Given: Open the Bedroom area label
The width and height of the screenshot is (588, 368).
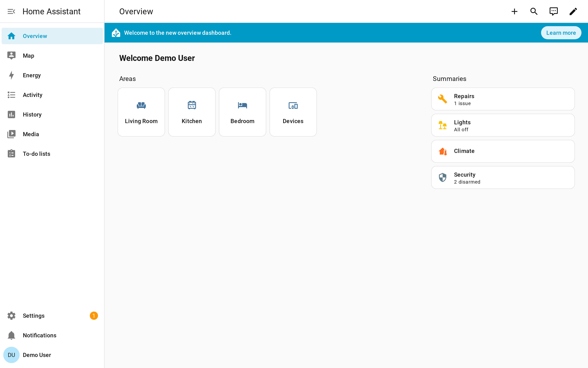Looking at the screenshot, I should [243, 121].
